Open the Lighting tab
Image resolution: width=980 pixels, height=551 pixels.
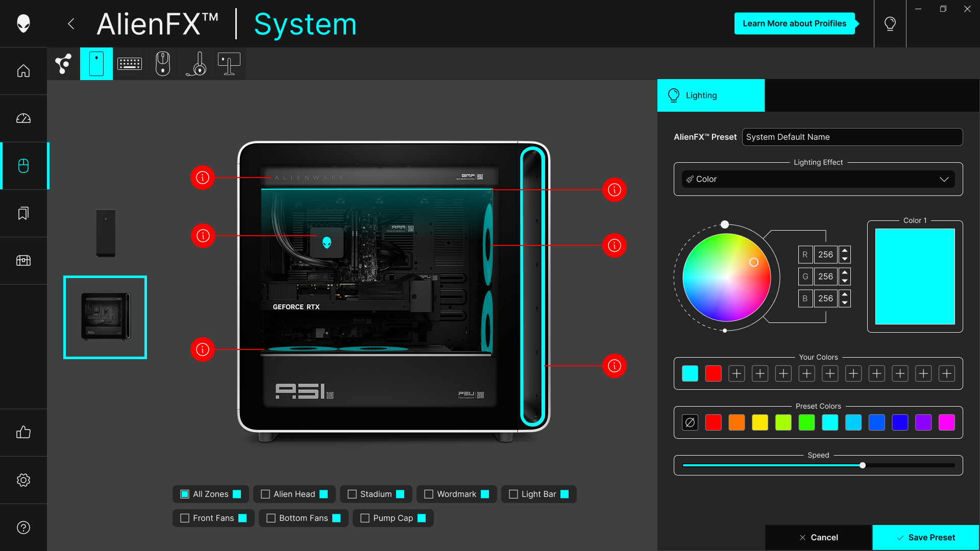[x=711, y=95]
